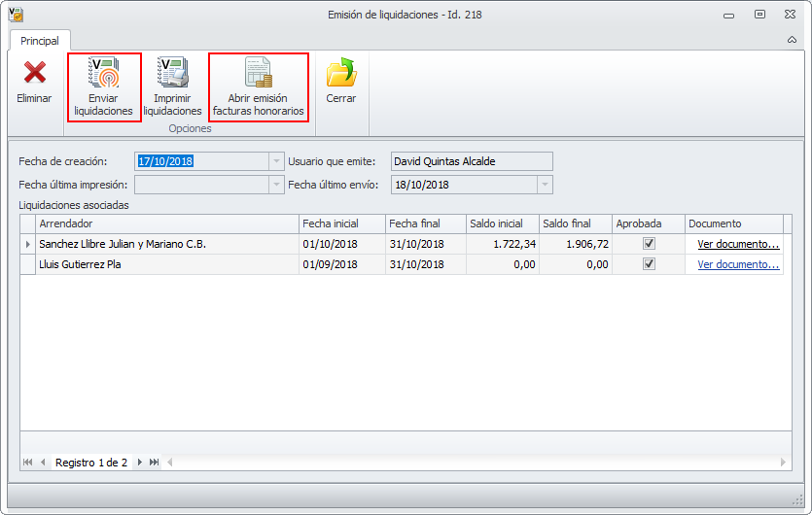Click scroll left arrow of grid scrollbar

pos(169,463)
